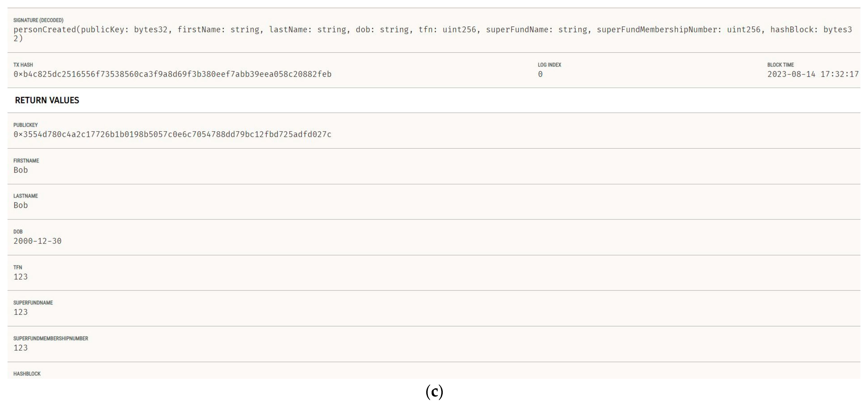
Task: Click the block time 2023-08-14 17:32:17
Action: [x=813, y=74]
